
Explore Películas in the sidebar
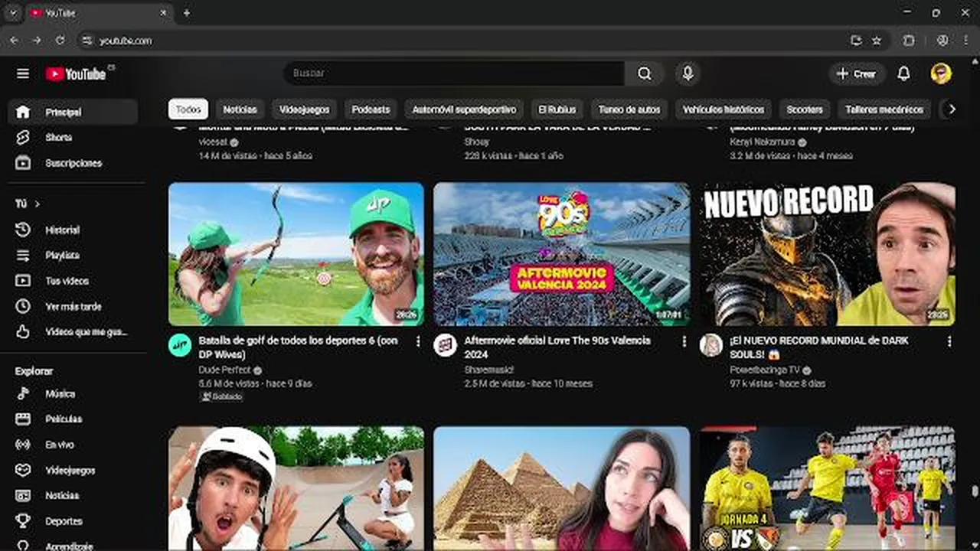73,419
